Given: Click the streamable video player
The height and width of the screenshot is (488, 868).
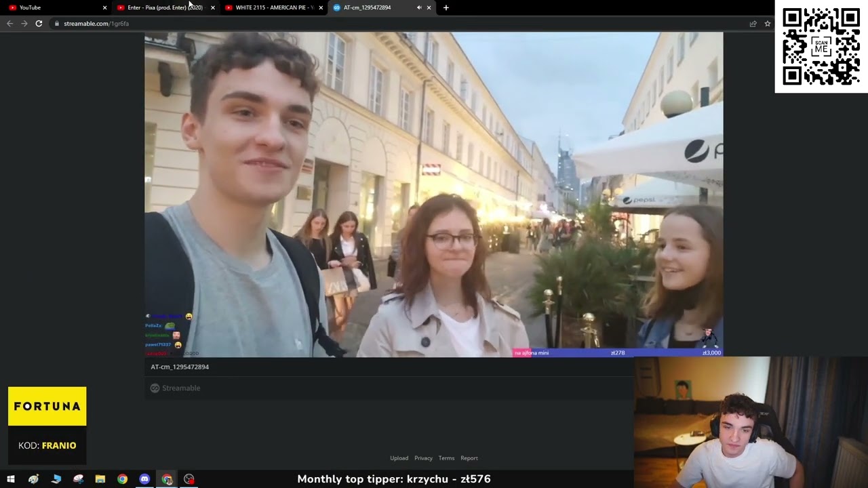Looking at the screenshot, I should [x=433, y=195].
